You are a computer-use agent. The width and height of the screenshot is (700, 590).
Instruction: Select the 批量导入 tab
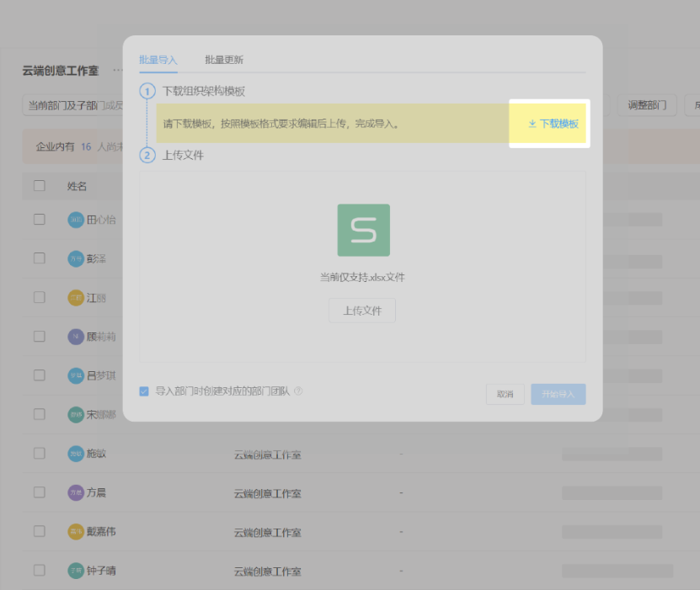(159, 61)
